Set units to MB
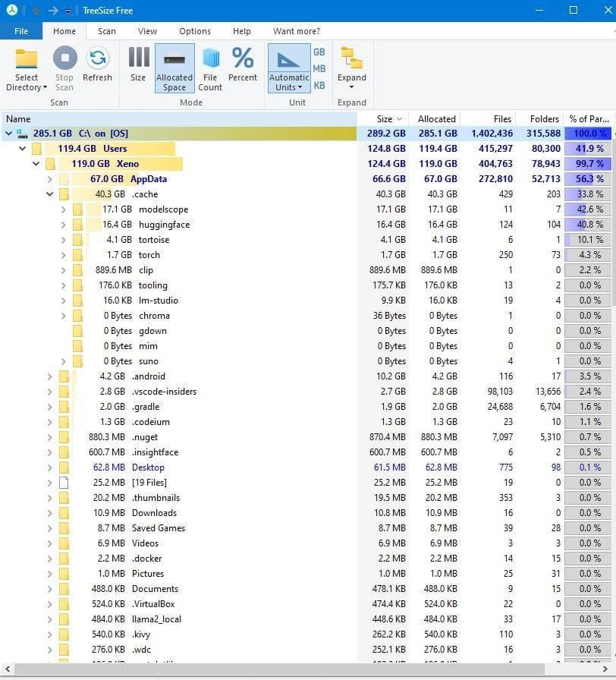Image resolution: width=616 pixels, height=680 pixels. pyautogui.click(x=319, y=68)
